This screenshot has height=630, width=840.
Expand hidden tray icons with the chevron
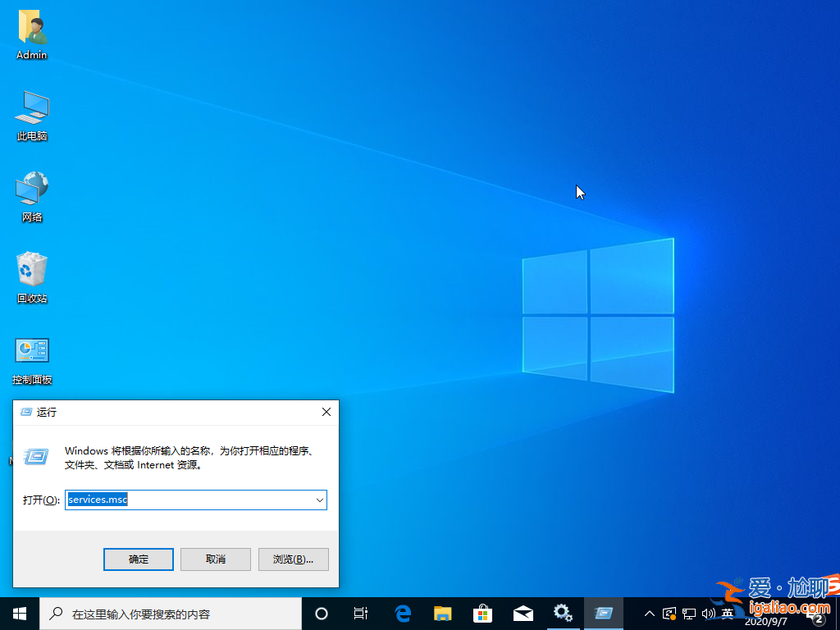pyautogui.click(x=650, y=613)
